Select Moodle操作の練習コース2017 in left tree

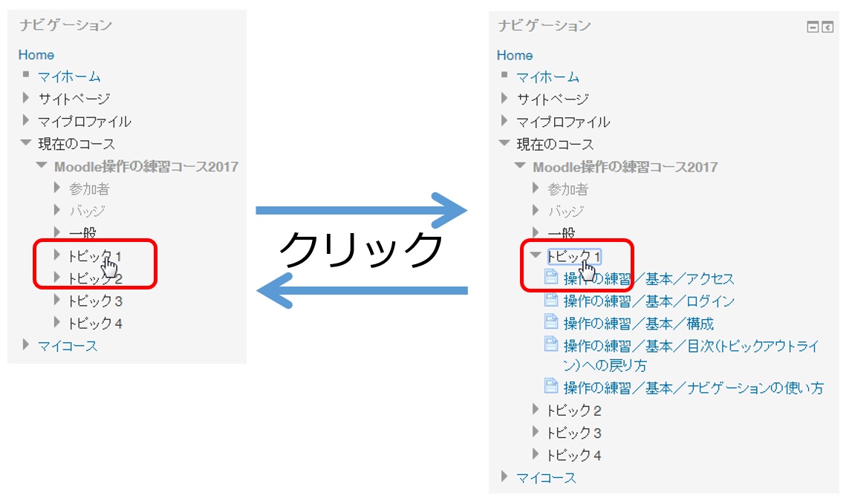tap(146, 167)
